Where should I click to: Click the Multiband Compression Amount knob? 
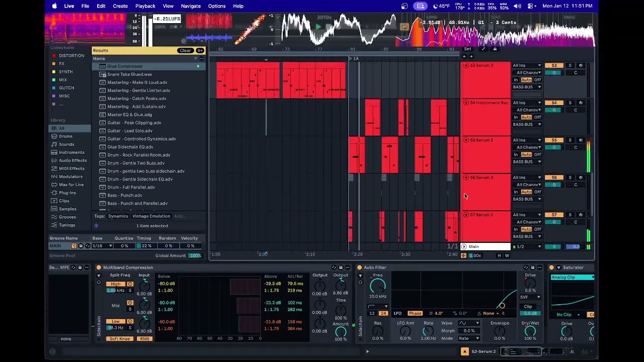(341, 331)
